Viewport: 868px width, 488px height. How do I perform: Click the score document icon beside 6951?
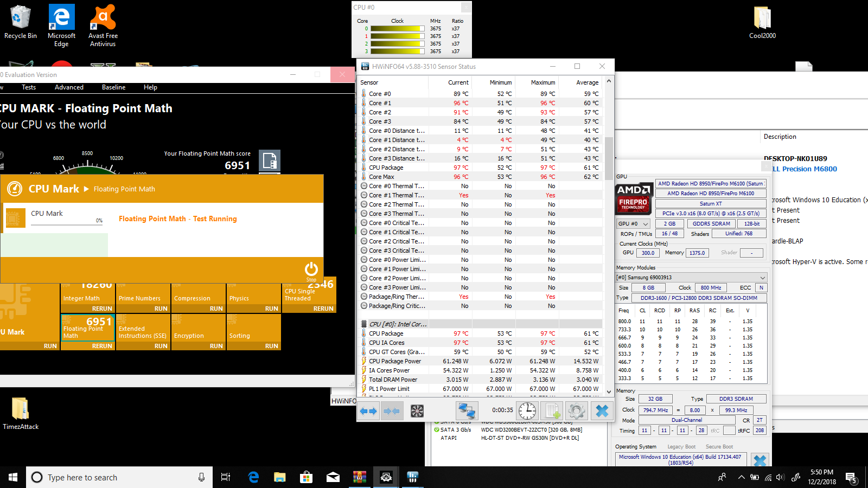[270, 161]
